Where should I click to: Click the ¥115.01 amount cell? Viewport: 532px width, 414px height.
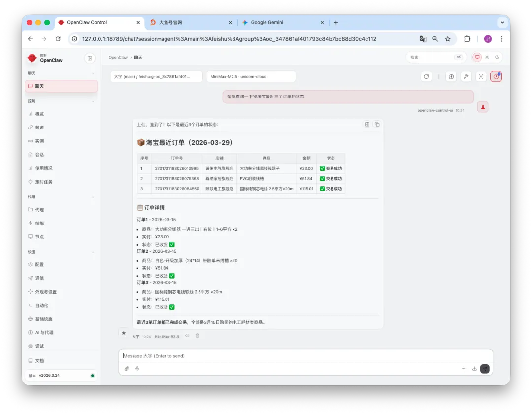pos(306,189)
